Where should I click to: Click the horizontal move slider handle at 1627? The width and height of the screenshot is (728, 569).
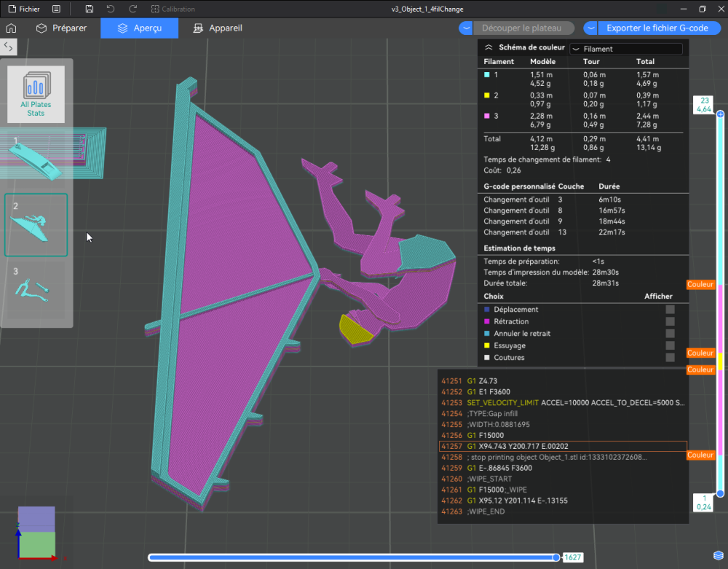click(555, 557)
